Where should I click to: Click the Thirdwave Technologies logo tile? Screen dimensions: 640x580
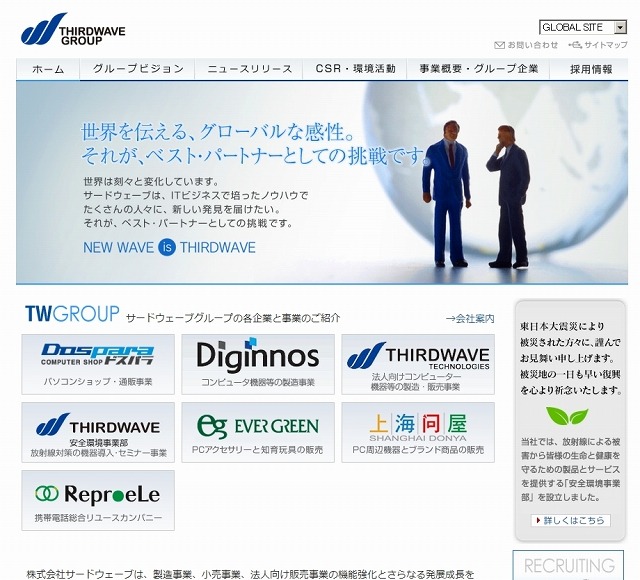point(417,363)
